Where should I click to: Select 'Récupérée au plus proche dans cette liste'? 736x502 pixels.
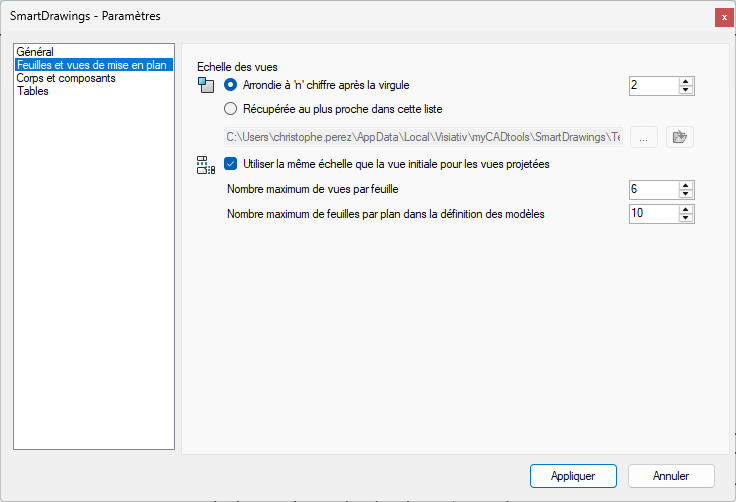[x=231, y=109]
